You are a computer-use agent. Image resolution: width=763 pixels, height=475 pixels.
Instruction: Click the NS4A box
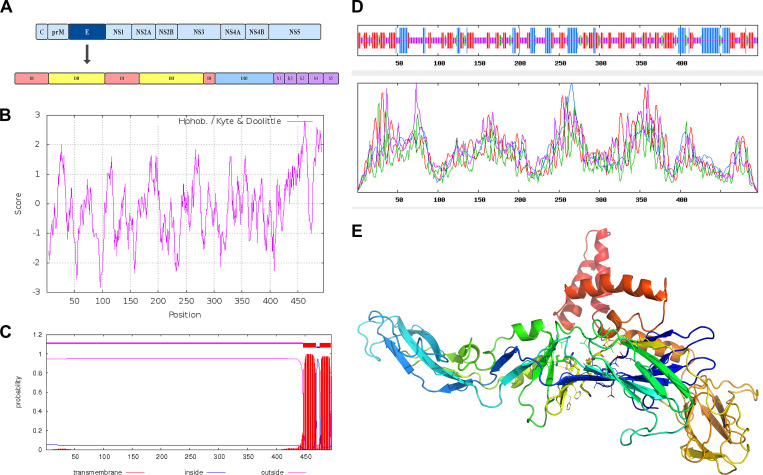pos(233,32)
